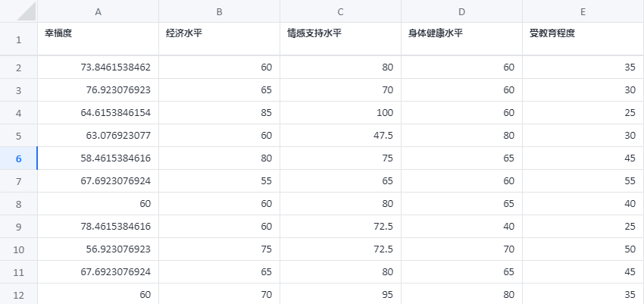Image resolution: width=644 pixels, height=304 pixels.
Task: Select highlighted row 6 header
Action: point(18,158)
